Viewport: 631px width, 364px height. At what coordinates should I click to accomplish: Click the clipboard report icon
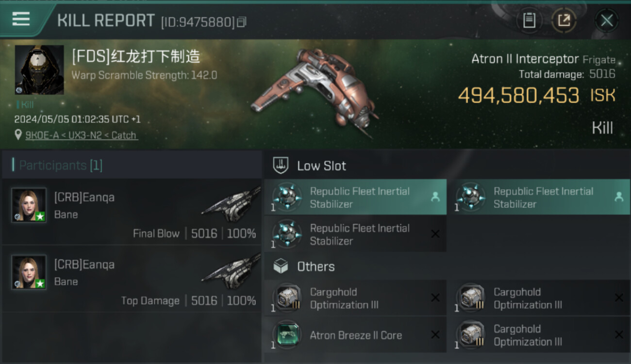click(x=529, y=20)
